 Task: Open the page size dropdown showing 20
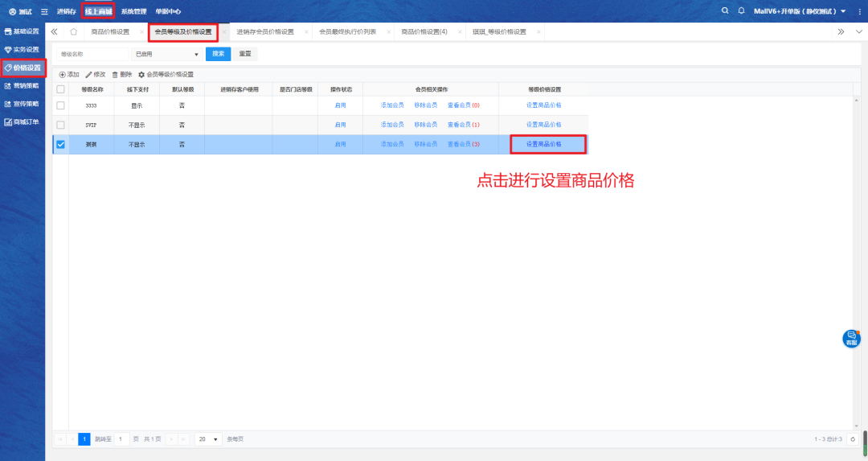click(208, 439)
